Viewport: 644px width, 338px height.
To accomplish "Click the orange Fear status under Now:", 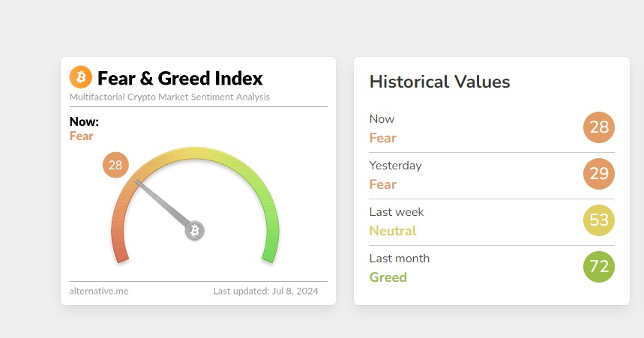I will [82, 136].
